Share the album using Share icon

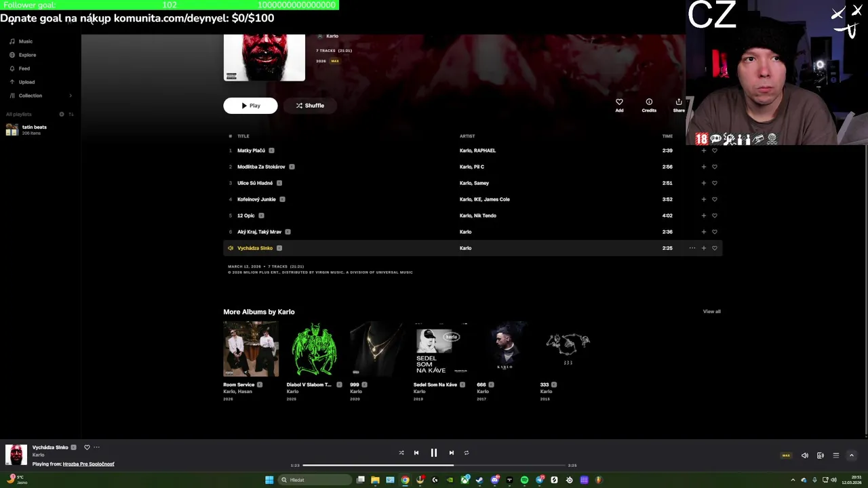pyautogui.click(x=679, y=105)
